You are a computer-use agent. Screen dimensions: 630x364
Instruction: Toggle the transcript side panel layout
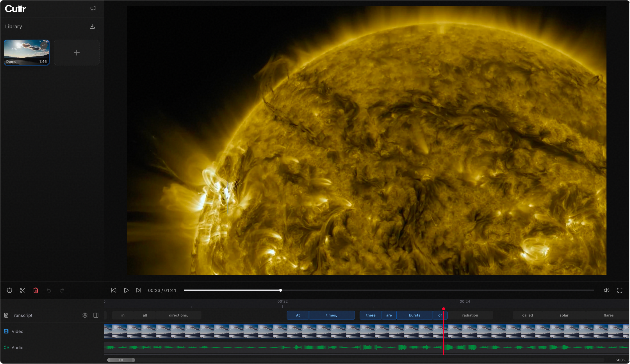point(96,315)
